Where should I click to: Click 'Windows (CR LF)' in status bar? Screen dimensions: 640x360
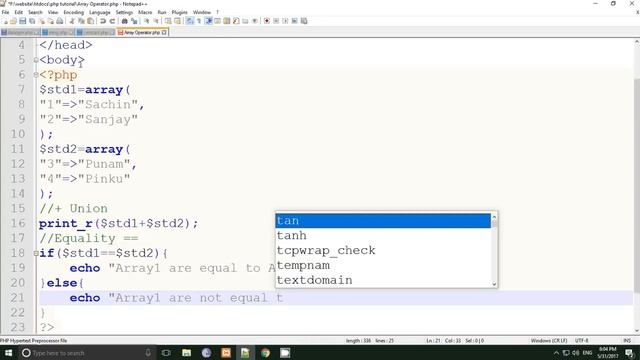[x=549, y=340]
